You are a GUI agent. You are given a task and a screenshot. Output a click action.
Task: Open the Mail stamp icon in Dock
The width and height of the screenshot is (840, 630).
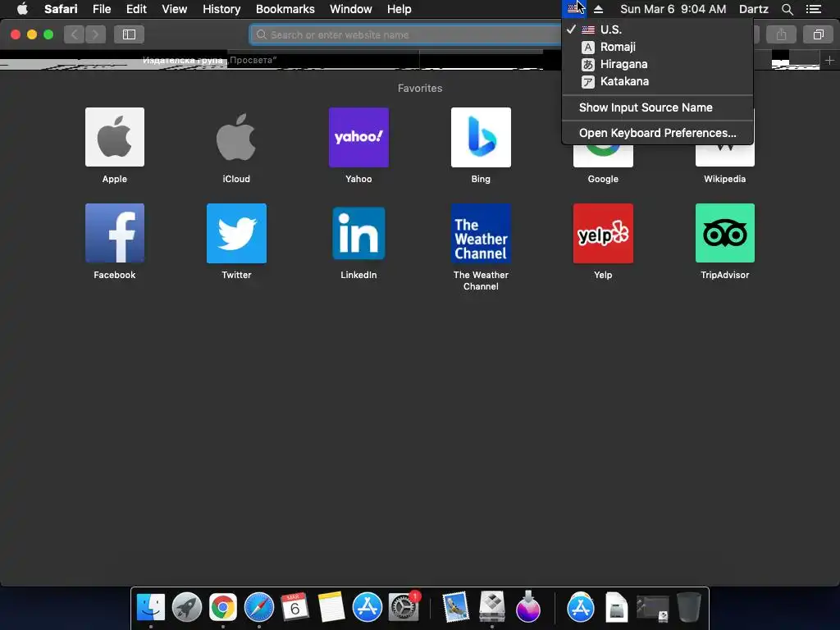[x=456, y=608]
